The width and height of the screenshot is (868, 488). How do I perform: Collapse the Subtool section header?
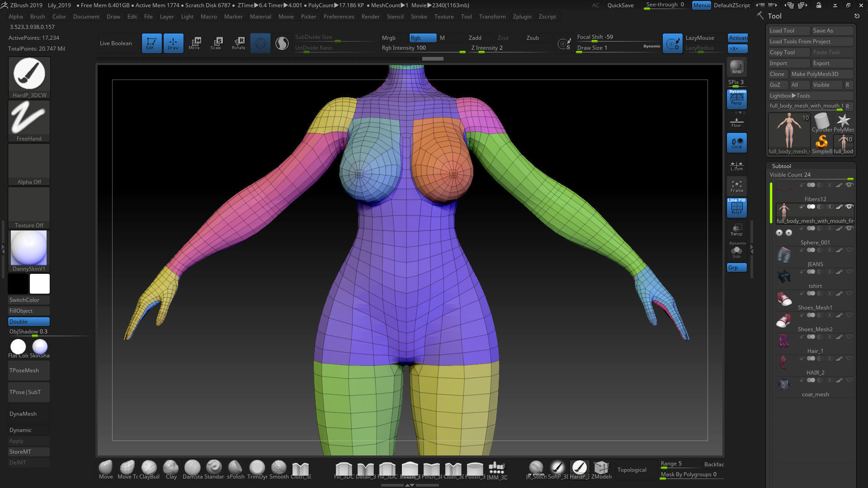pos(781,166)
